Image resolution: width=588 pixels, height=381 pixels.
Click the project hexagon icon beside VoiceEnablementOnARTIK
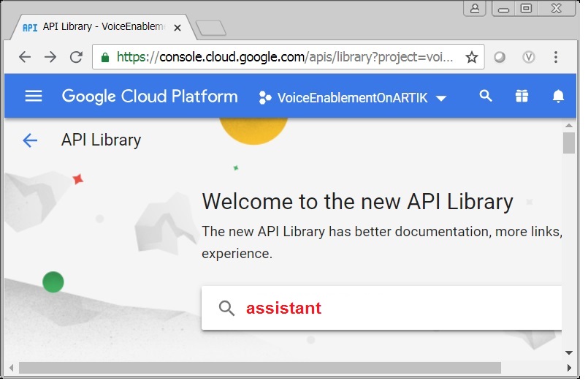(265, 97)
